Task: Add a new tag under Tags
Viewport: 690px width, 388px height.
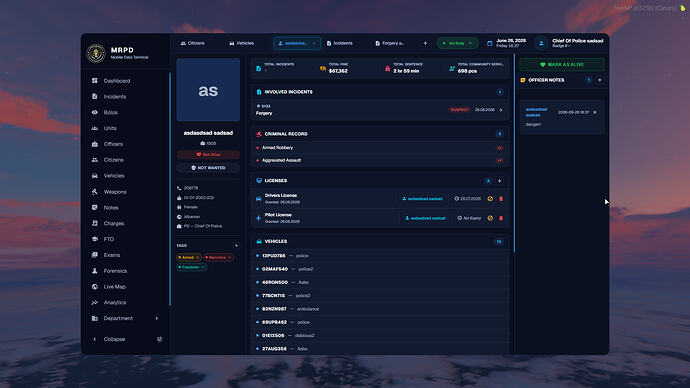Action: (x=236, y=245)
